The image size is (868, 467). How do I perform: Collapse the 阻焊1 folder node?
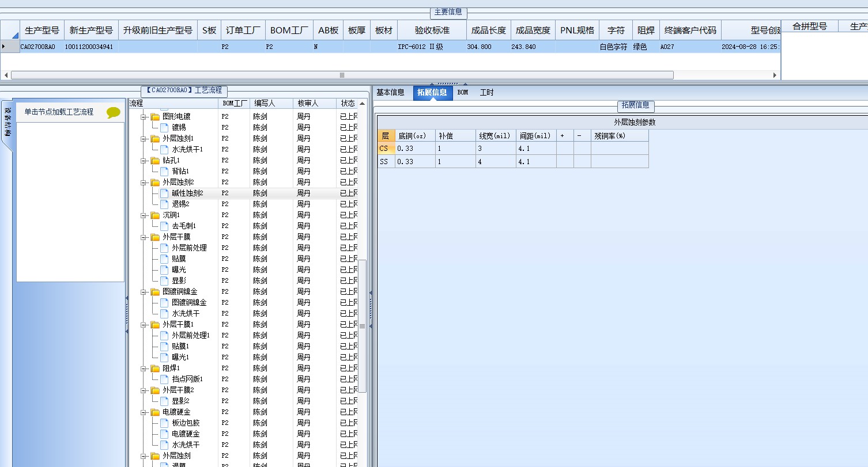(144, 369)
